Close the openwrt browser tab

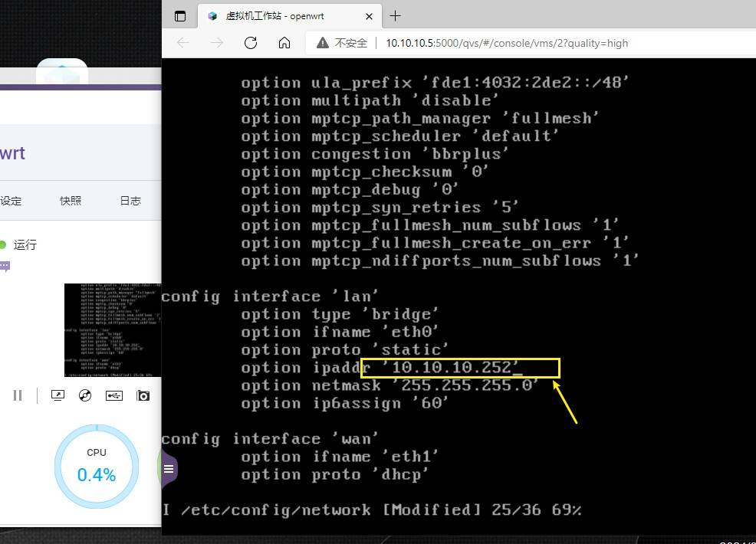369,16
